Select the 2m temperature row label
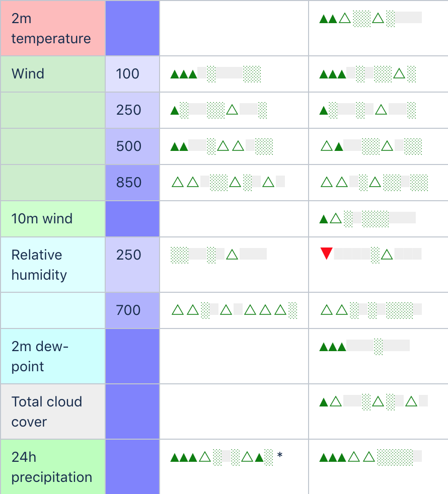This screenshot has width=448, height=494. pyautogui.click(x=51, y=29)
